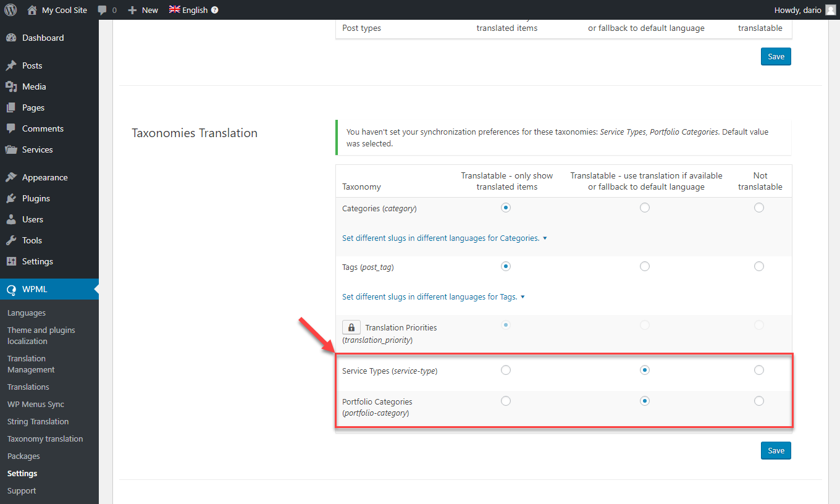Click the lock icon beside Translation Priorities
The image size is (840, 504).
pos(351,327)
